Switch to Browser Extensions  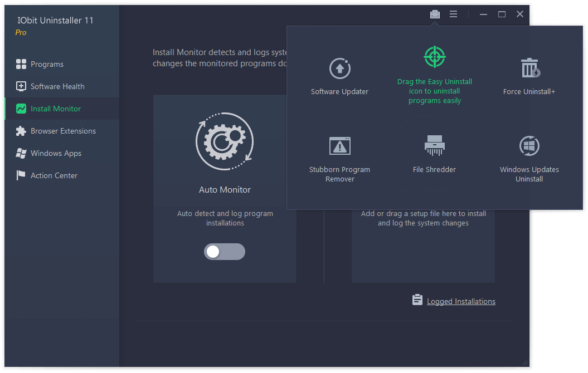click(x=62, y=131)
